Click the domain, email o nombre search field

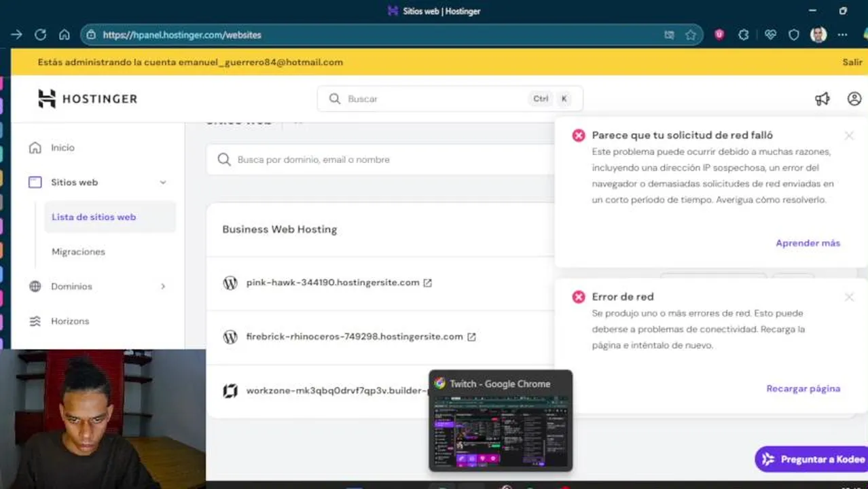tap(380, 160)
